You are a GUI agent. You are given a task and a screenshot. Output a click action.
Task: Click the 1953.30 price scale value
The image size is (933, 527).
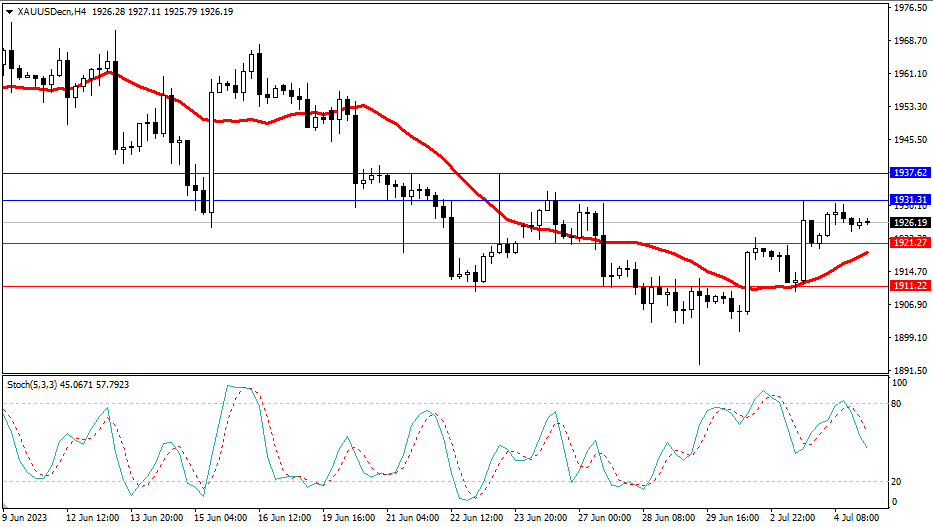[910, 106]
